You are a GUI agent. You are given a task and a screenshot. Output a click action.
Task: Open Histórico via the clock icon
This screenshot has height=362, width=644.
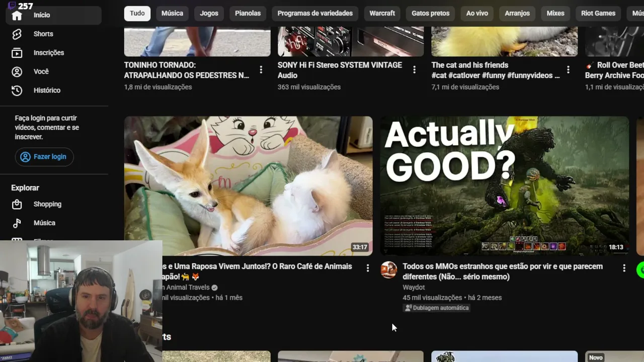17,90
